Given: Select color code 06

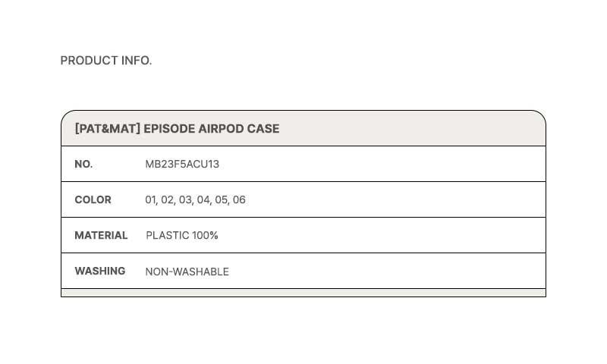Looking at the screenshot, I should coord(239,200).
